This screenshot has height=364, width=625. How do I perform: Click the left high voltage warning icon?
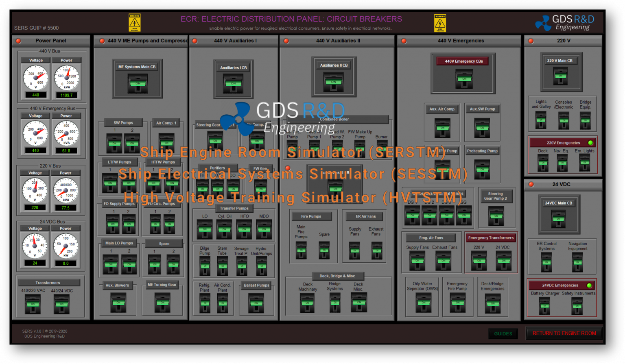pos(135,22)
